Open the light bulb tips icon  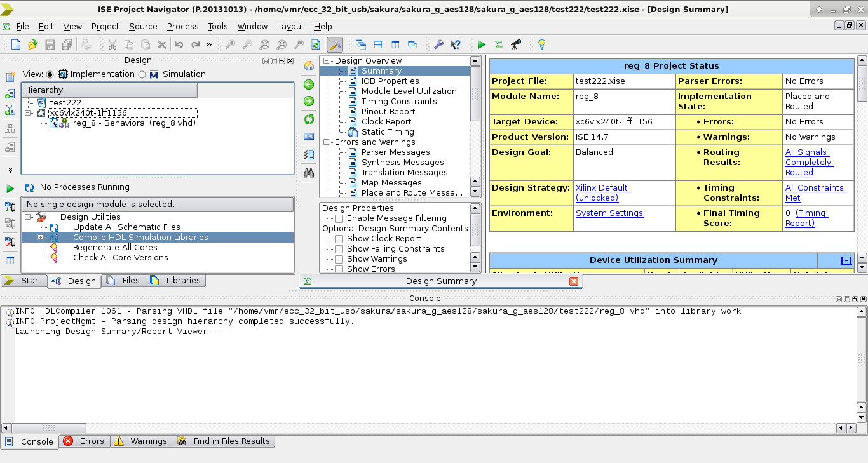541,44
